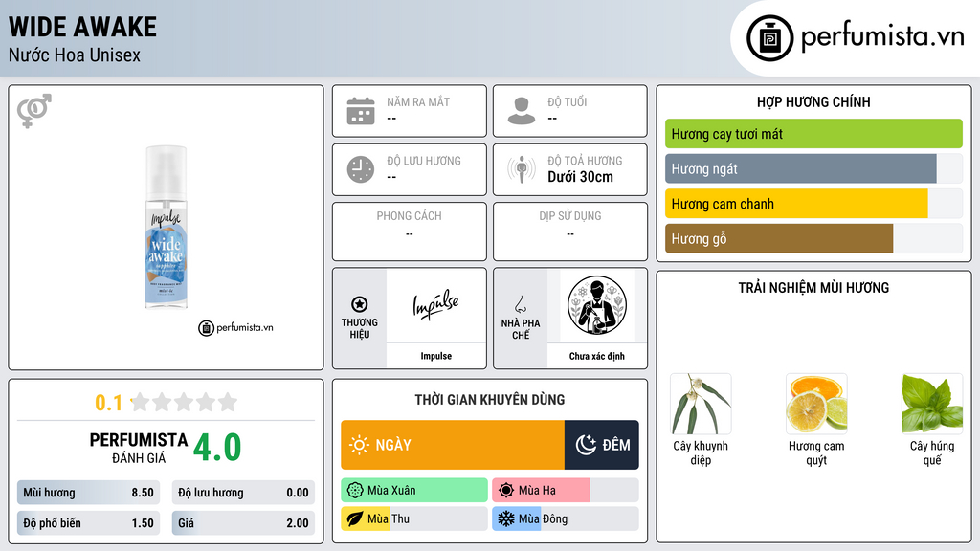This screenshot has width=980, height=551.
Task: Click the perfumista.vn site name in header
Action: click(x=882, y=36)
